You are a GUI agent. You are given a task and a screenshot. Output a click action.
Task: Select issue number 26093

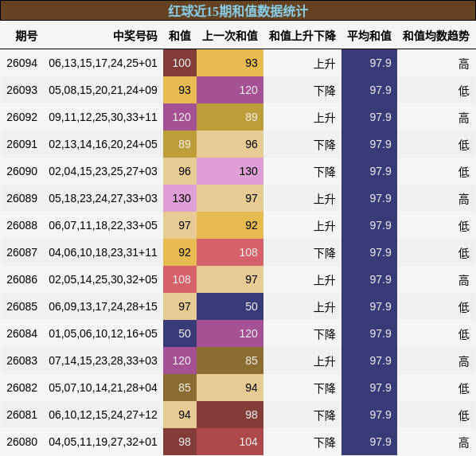pos(21,90)
